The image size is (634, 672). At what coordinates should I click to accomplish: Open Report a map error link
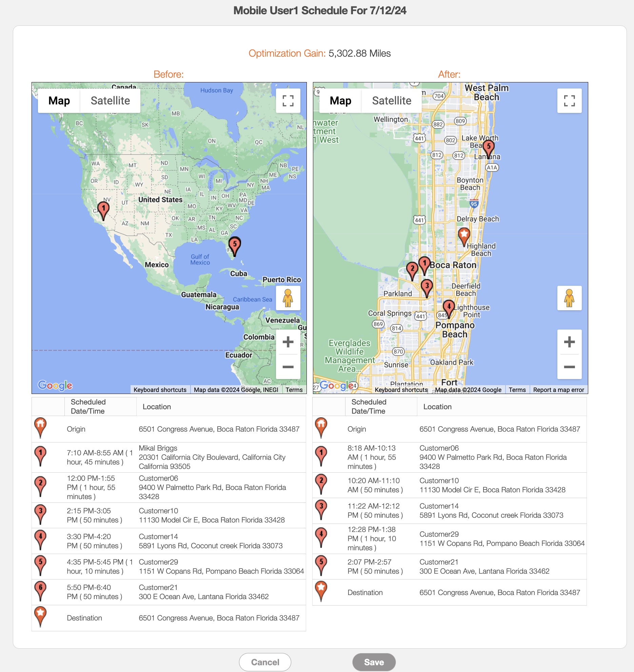coord(558,390)
